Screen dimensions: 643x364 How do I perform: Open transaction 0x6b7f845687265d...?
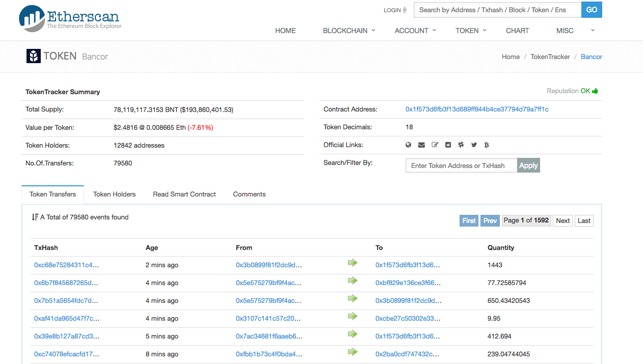[x=66, y=283]
